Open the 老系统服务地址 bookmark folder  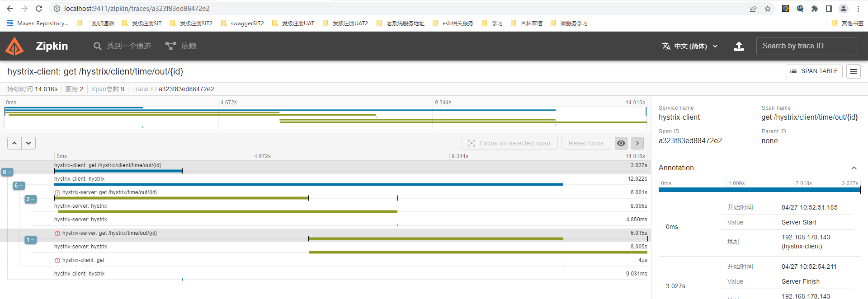pos(401,23)
